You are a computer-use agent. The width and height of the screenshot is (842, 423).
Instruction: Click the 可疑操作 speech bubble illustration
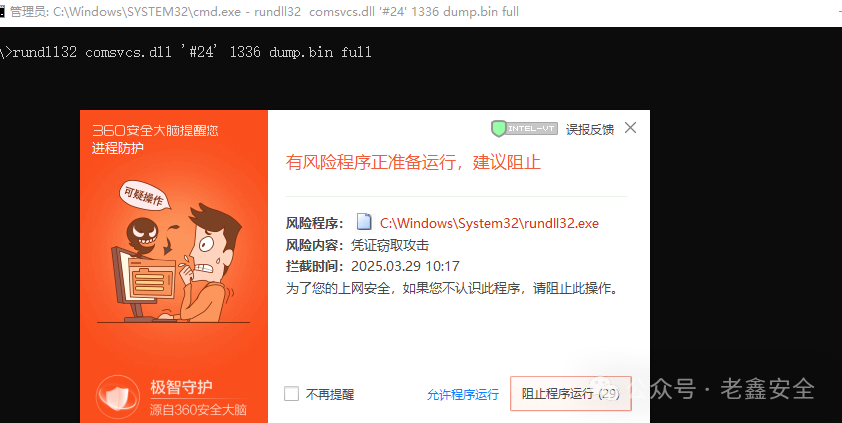tap(143, 198)
